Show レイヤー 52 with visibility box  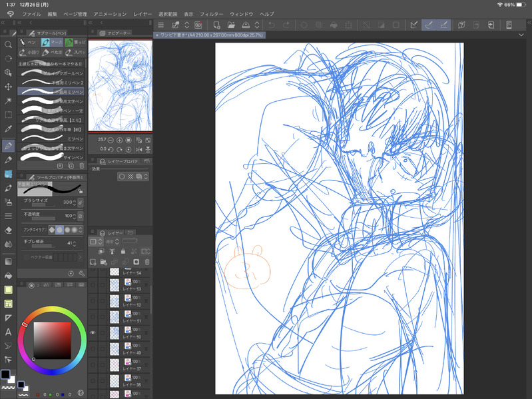click(x=93, y=301)
